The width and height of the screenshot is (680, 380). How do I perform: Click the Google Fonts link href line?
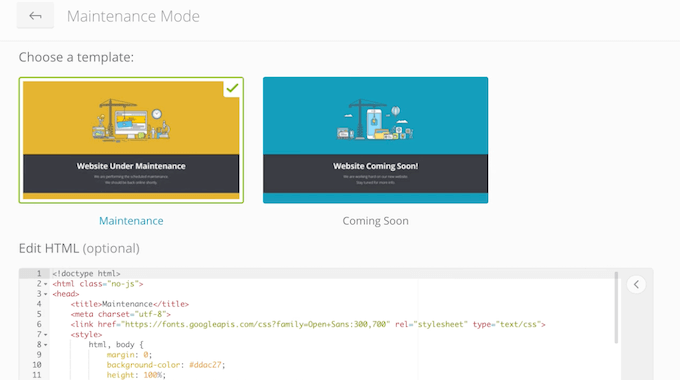[x=308, y=324]
